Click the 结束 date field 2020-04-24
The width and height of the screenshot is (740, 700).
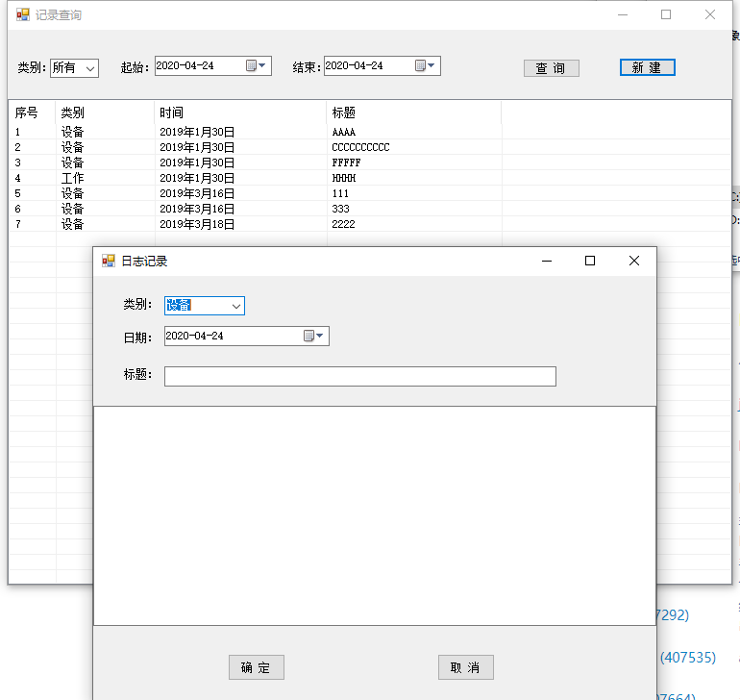coord(382,66)
